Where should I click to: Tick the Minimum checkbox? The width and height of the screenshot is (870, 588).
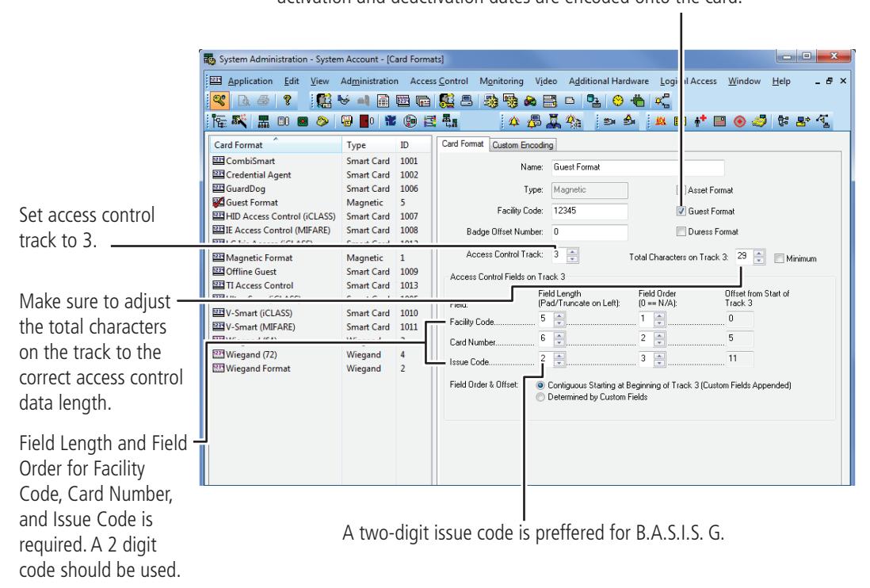(779, 258)
